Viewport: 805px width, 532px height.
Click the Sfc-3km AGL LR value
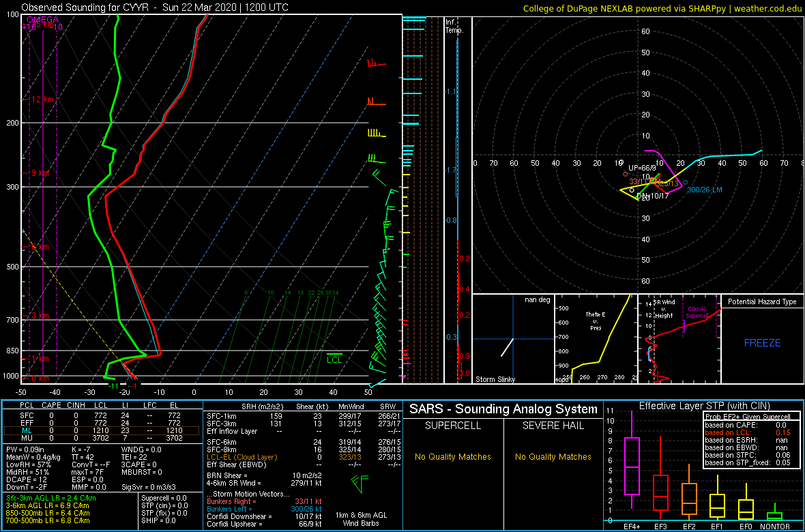click(51, 498)
